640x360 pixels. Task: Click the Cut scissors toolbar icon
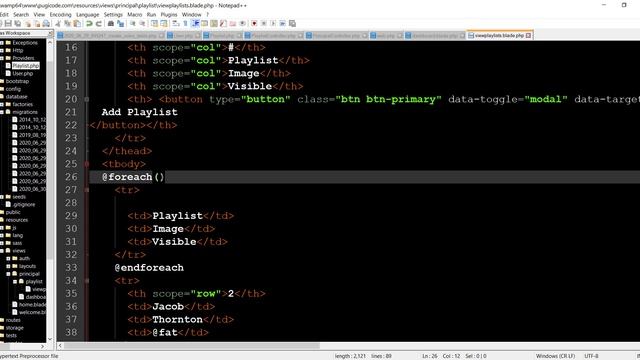[x=57, y=23]
